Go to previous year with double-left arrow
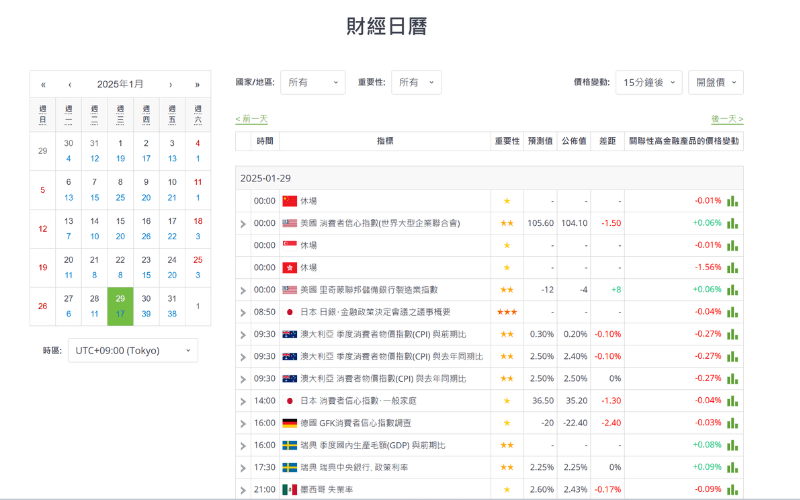The height and width of the screenshot is (500, 800). (x=43, y=84)
